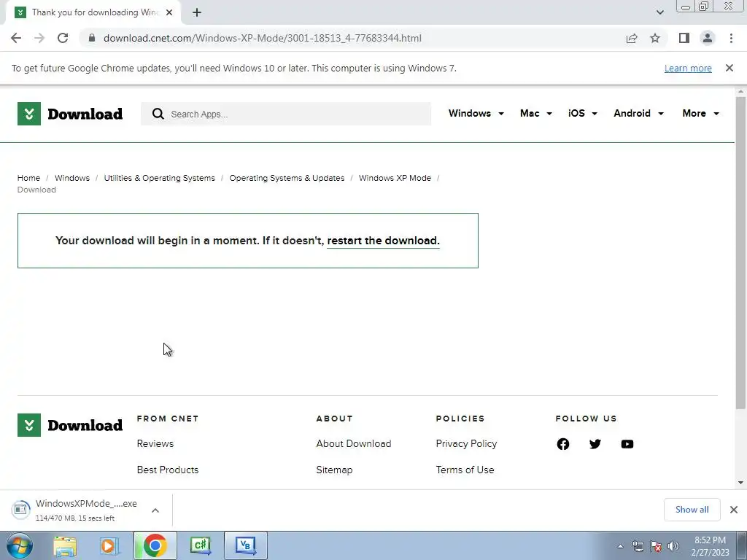Visit the YouTube channel icon
This screenshot has width=747, height=560.
(627, 444)
